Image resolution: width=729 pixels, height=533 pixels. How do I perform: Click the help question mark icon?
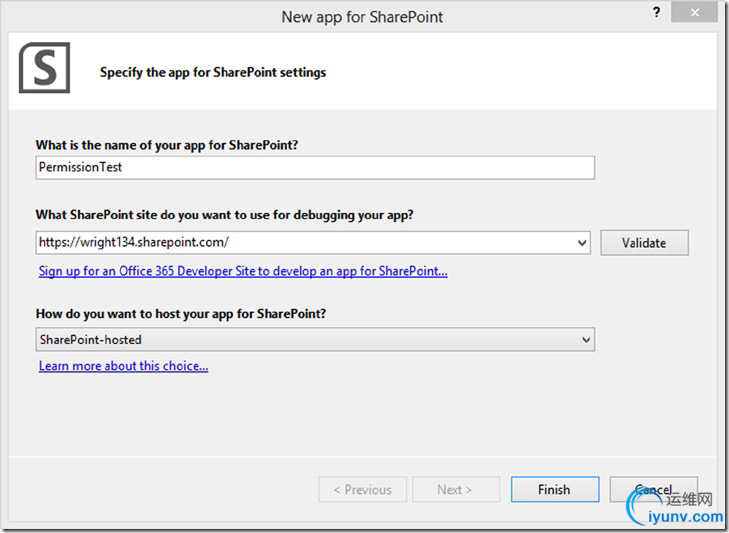point(656,13)
